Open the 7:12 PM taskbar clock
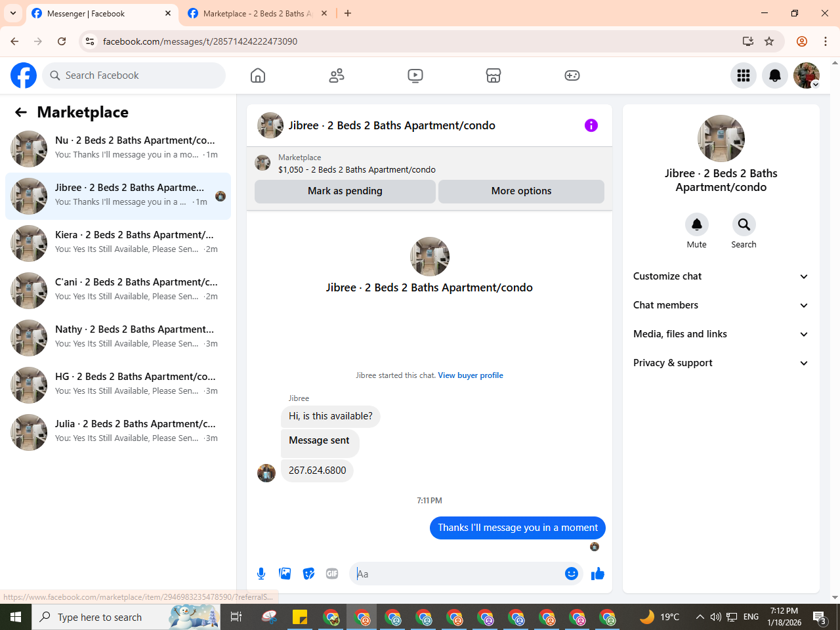840x630 pixels. pyautogui.click(x=784, y=617)
